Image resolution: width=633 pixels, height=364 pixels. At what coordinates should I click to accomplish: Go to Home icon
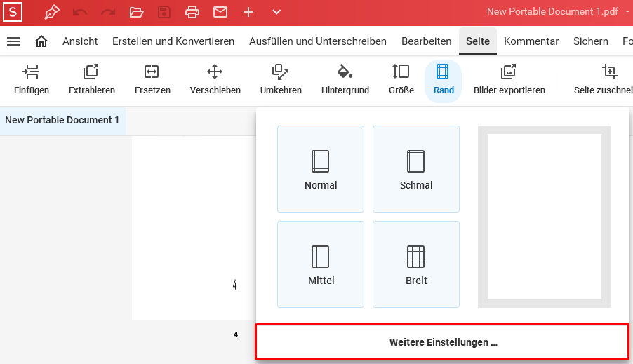(x=41, y=41)
